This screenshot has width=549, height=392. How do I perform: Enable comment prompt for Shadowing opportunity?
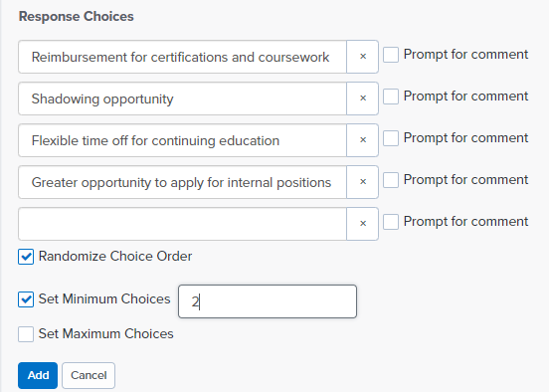coord(391,97)
